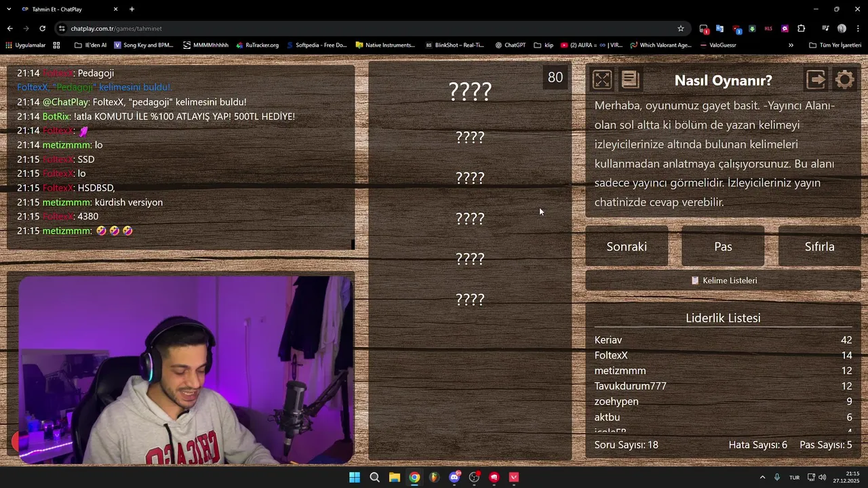868x488 pixels.
Task: Open the settings gear in the game panel
Action: click(x=845, y=80)
